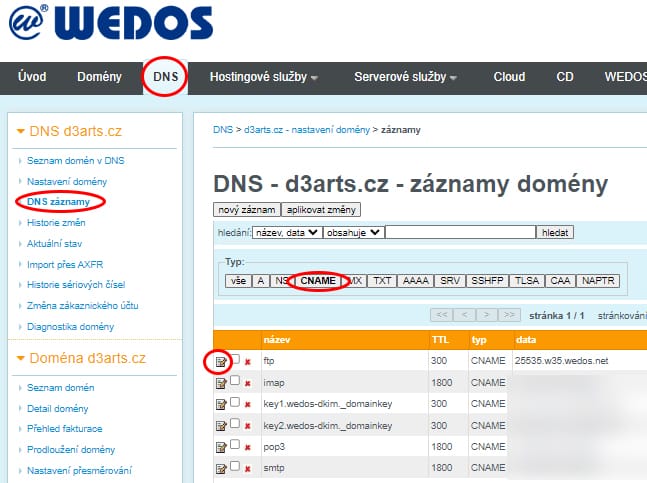Go to first page of records
Screen dimensions: 647x483
442,315
